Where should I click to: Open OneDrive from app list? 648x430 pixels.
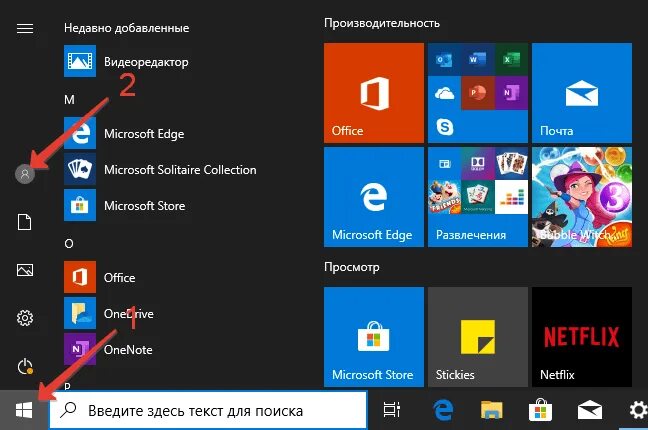pyautogui.click(x=109, y=313)
